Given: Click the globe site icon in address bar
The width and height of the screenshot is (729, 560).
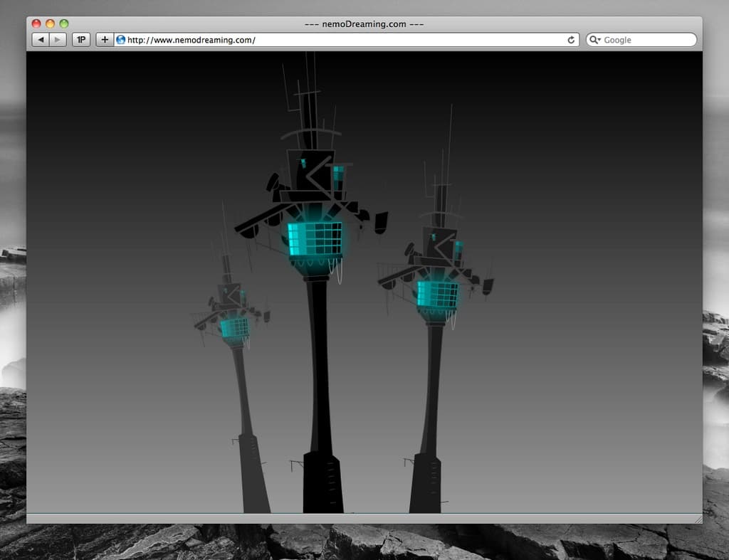Looking at the screenshot, I should pos(120,40).
